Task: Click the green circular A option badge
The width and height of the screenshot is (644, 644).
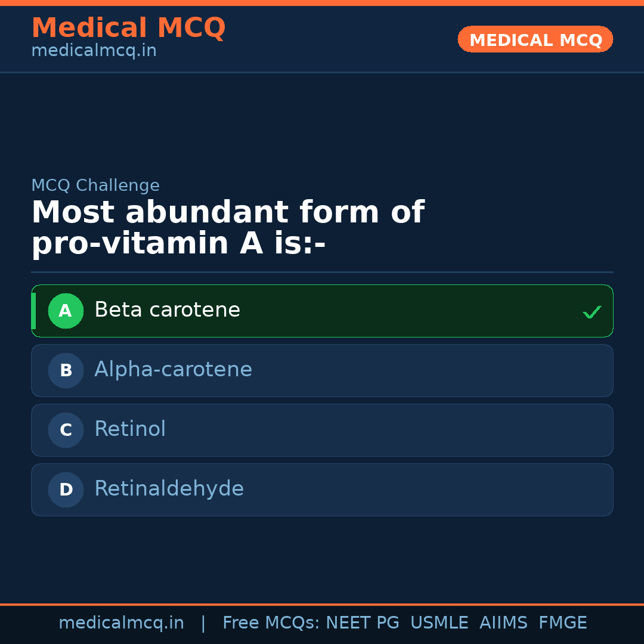Action: [x=66, y=311]
